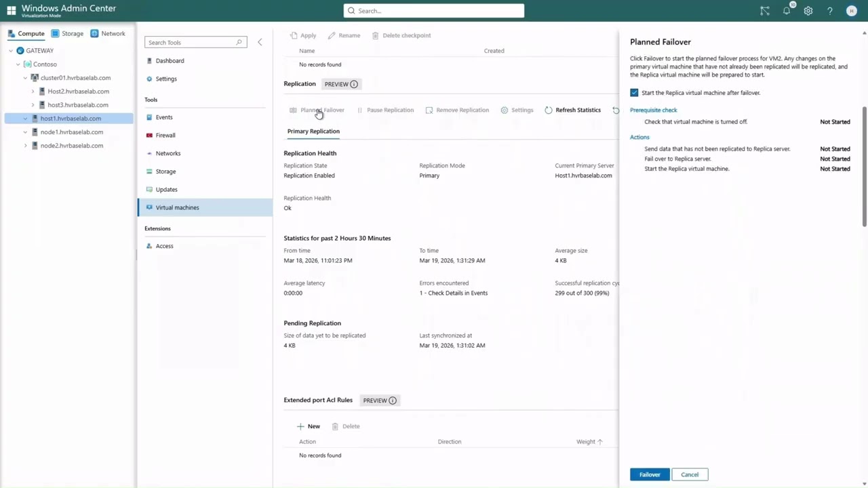Screen dimensions: 868x488
Task: Click the Created column header
Action: pos(494,51)
